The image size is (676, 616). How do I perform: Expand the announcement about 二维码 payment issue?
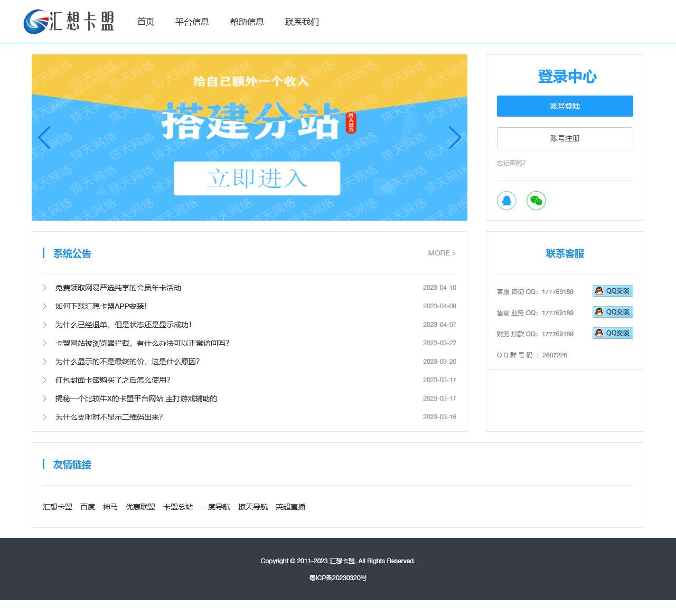click(x=108, y=417)
